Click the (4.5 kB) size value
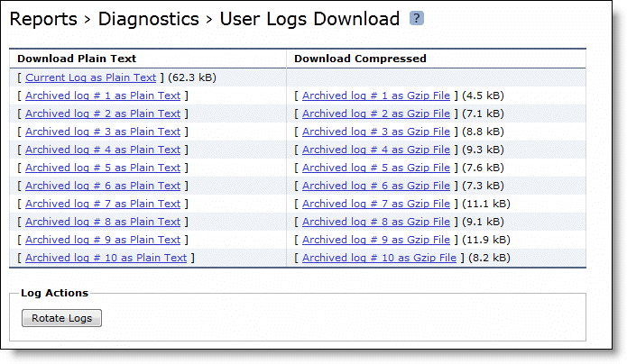 click(483, 96)
